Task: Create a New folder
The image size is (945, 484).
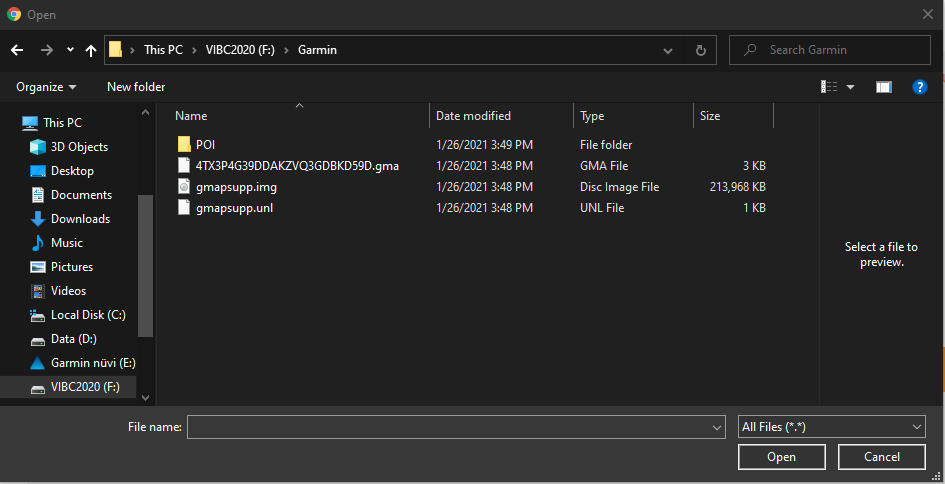Action: [x=136, y=87]
